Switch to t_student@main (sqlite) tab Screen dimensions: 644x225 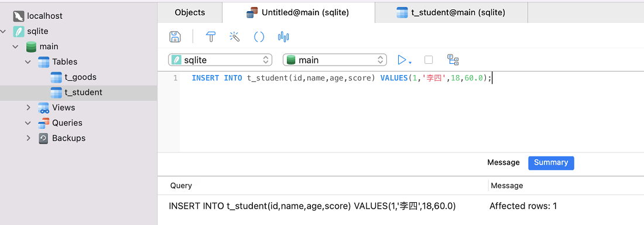[x=451, y=13]
